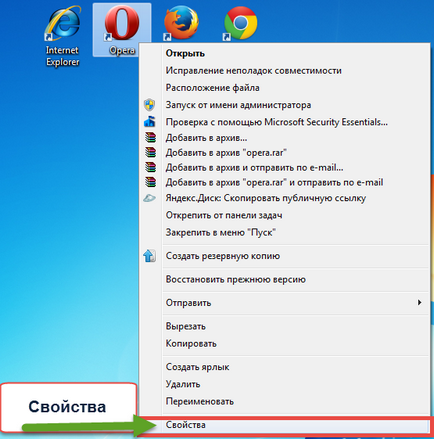Screen dimensions: 434x439
Task: Select Создать ярлык menu entry
Action: 197,367
